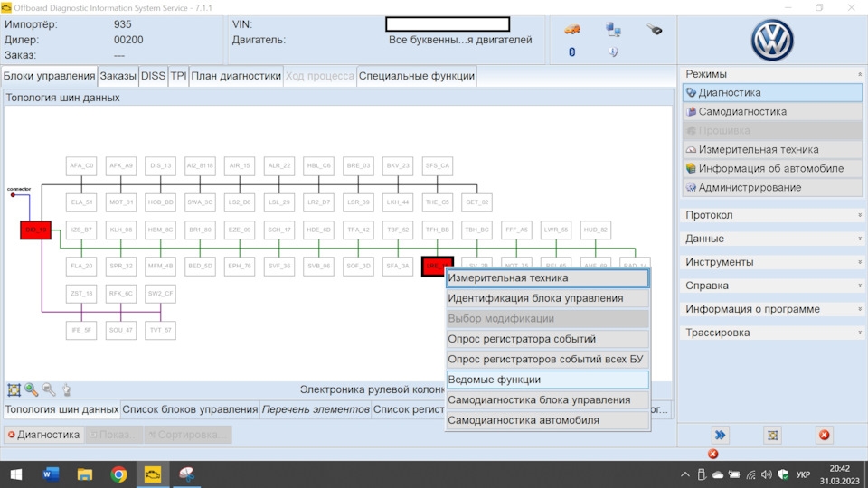Switch to Список блоков управления tab

(x=190, y=409)
